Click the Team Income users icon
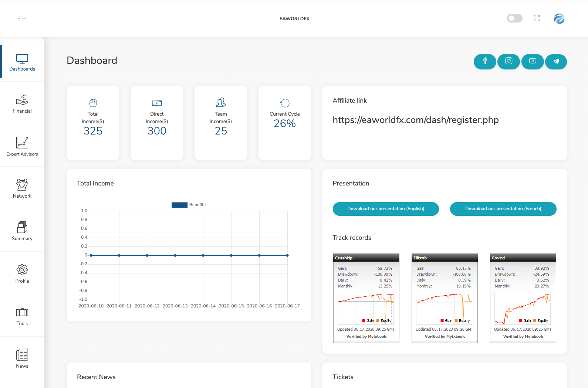 (221, 102)
